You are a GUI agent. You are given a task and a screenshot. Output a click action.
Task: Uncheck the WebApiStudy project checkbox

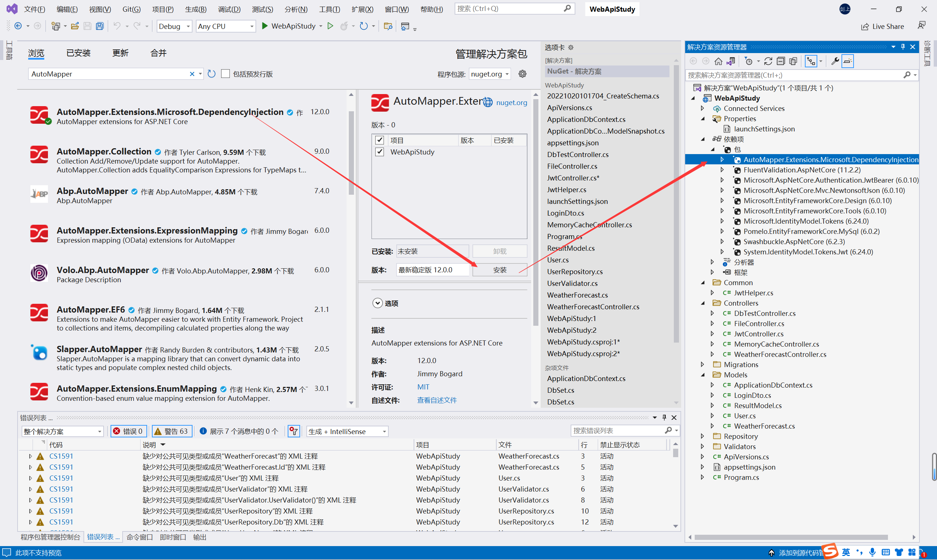pyautogui.click(x=380, y=152)
